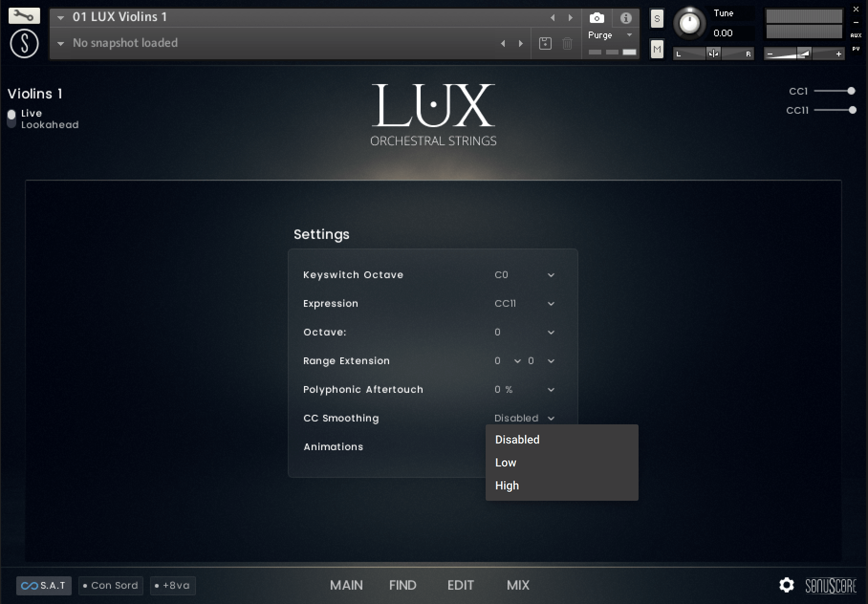Select the next instrument arrow

tap(570, 18)
